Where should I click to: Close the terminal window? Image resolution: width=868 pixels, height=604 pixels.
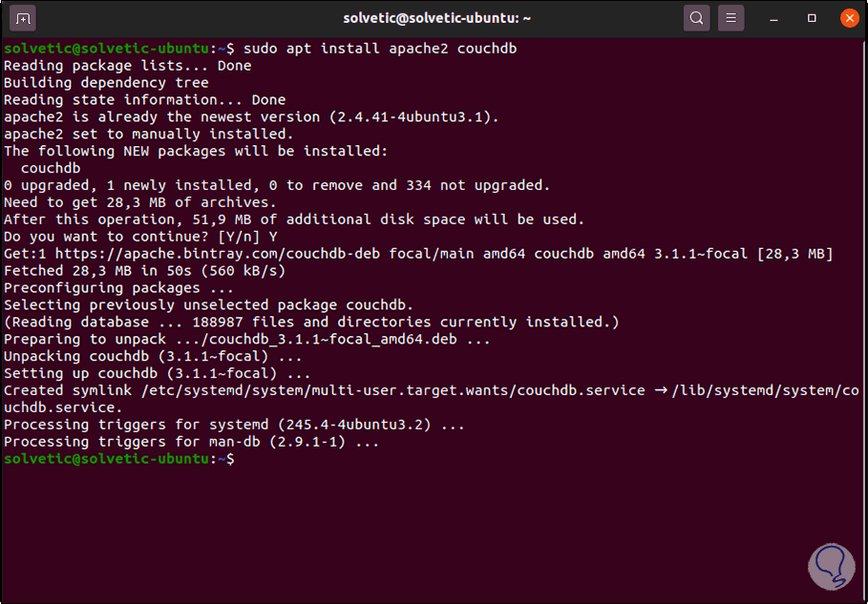(850, 17)
